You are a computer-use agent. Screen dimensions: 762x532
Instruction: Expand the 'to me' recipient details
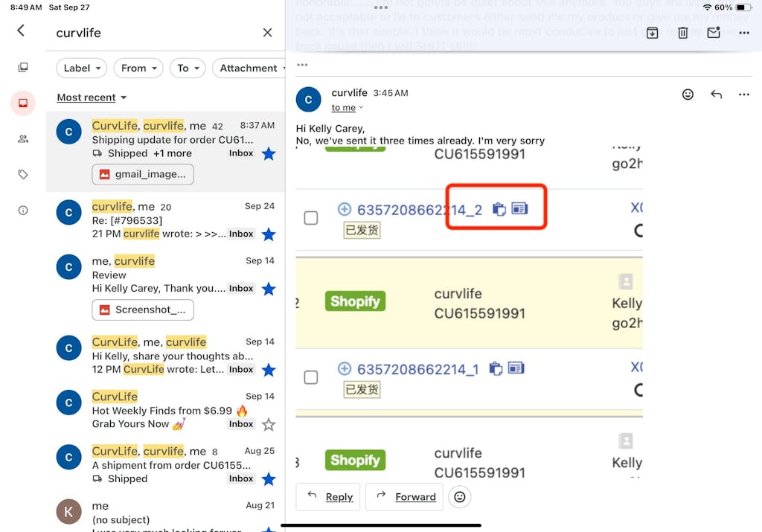[348, 108]
